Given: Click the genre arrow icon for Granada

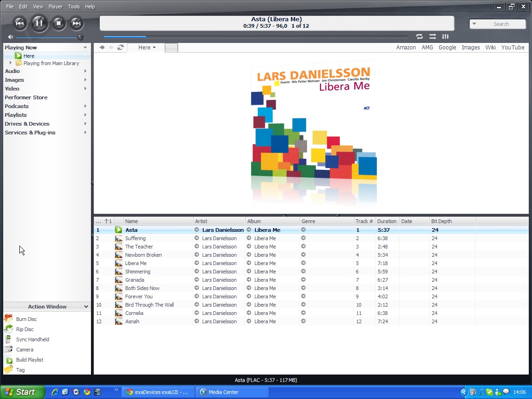Looking at the screenshot, I should [303, 279].
